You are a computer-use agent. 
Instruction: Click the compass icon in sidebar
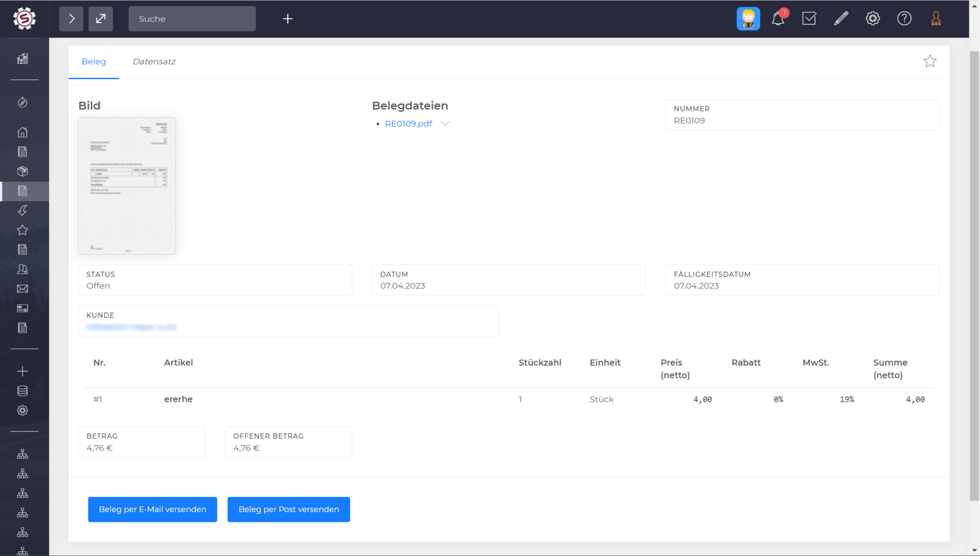pos(22,103)
